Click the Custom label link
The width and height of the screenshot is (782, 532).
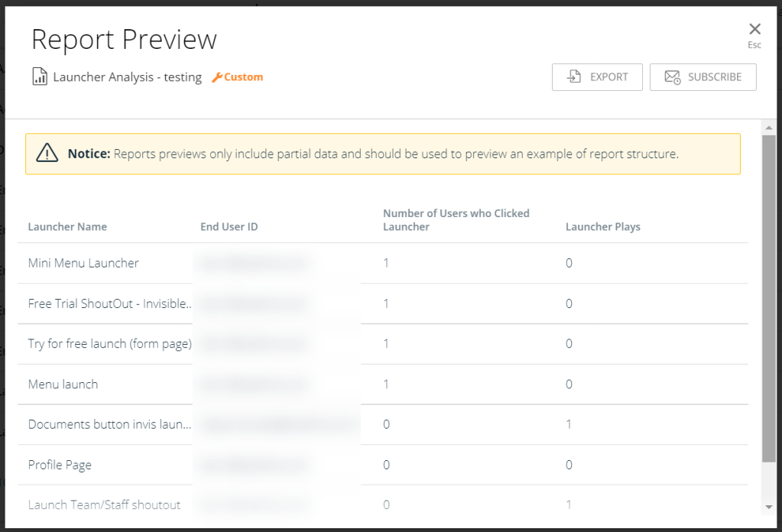click(243, 77)
